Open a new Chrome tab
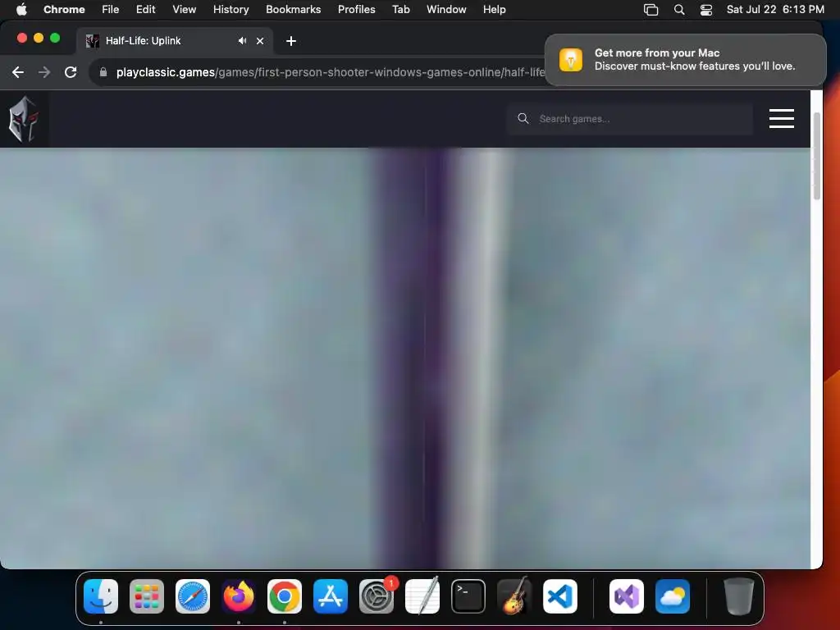Screen dimensions: 840x630 pyautogui.click(x=291, y=41)
